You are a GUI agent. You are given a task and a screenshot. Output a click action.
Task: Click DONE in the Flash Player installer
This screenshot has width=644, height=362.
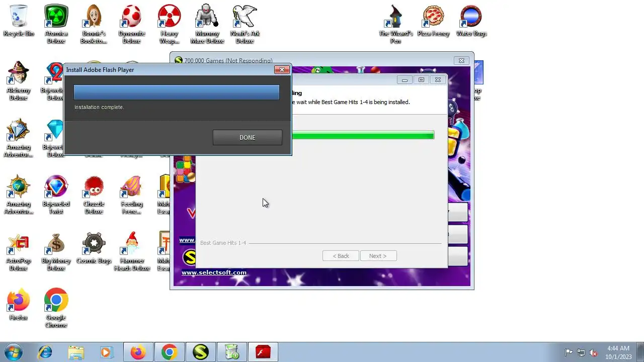point(247,137)
